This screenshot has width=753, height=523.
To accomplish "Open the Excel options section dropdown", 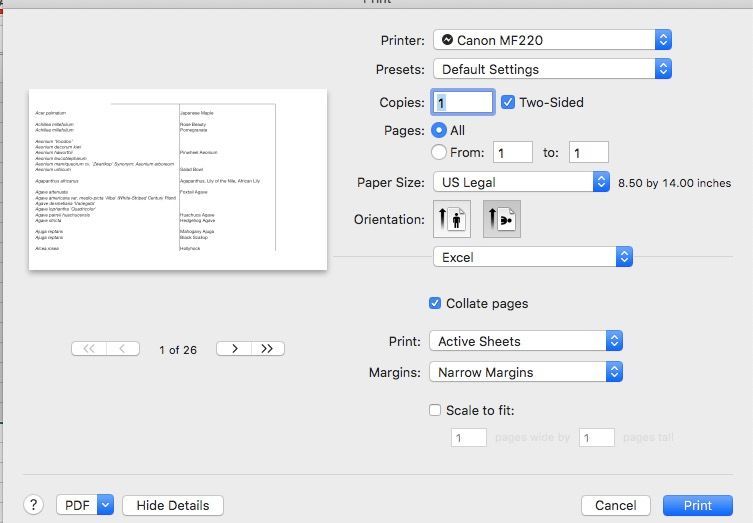I will click(x=533, y=257).
